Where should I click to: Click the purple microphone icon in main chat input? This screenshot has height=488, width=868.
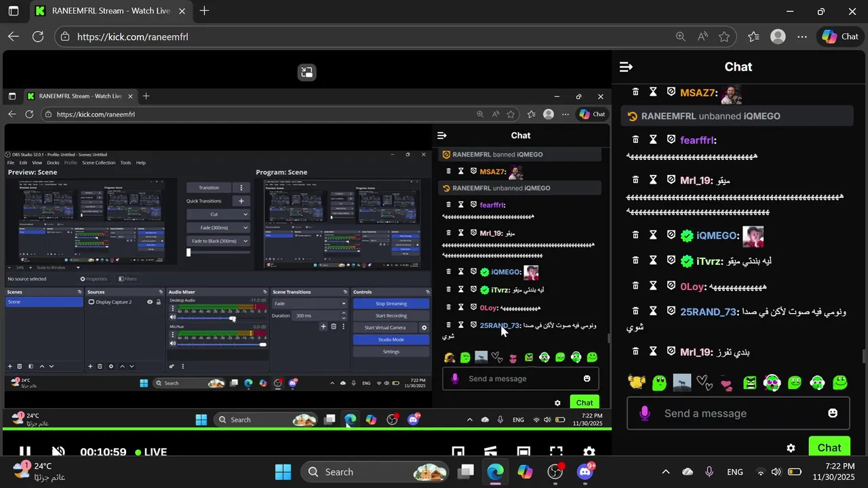click(645, 413)
